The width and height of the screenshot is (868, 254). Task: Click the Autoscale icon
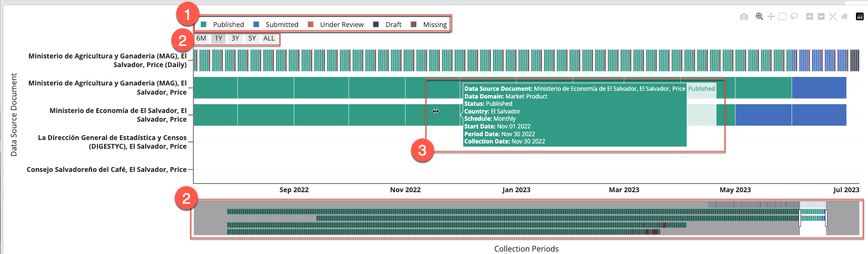pyautogui.click(x=833, y=16)
